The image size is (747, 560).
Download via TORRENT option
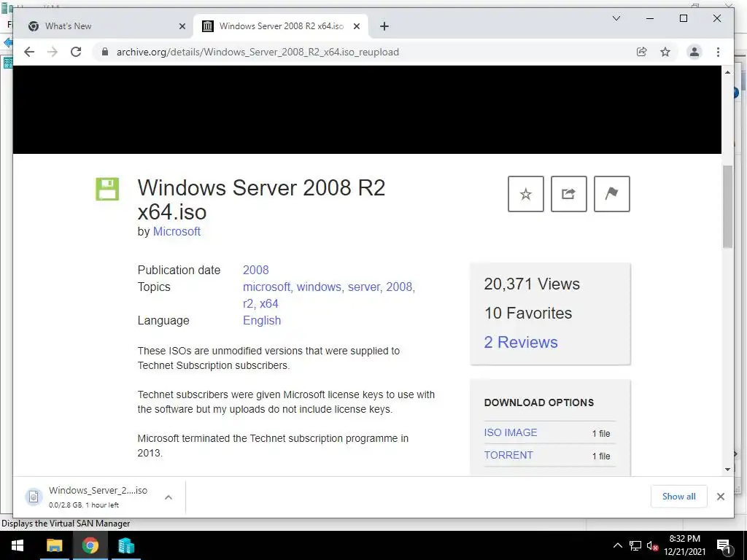[x=508, y=455]
